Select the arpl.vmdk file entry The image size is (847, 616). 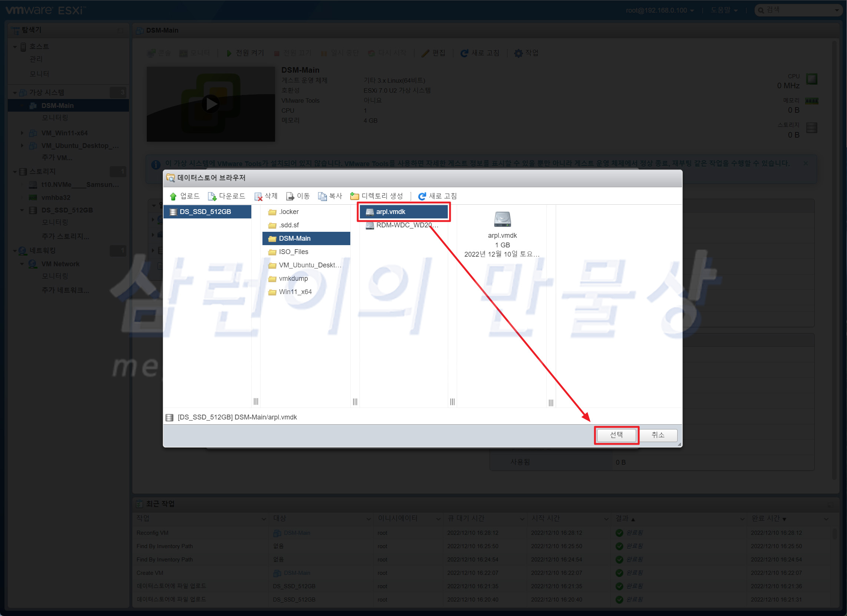(391, 212)
